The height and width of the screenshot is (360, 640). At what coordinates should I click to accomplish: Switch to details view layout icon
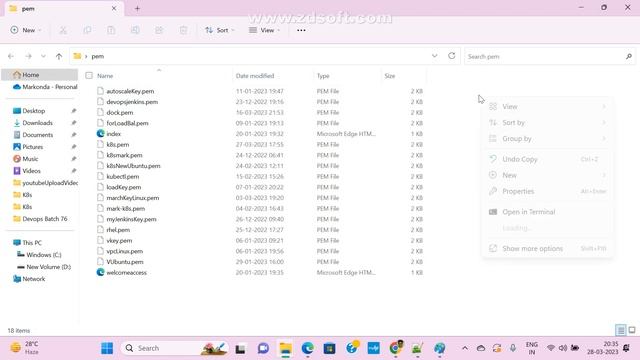click(x=620, y=330)
